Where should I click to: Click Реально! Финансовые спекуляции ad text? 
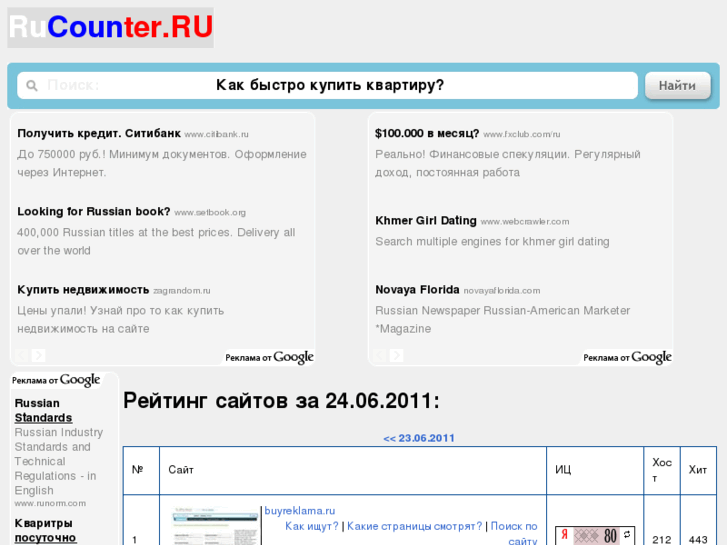click(x=508, y=163)
